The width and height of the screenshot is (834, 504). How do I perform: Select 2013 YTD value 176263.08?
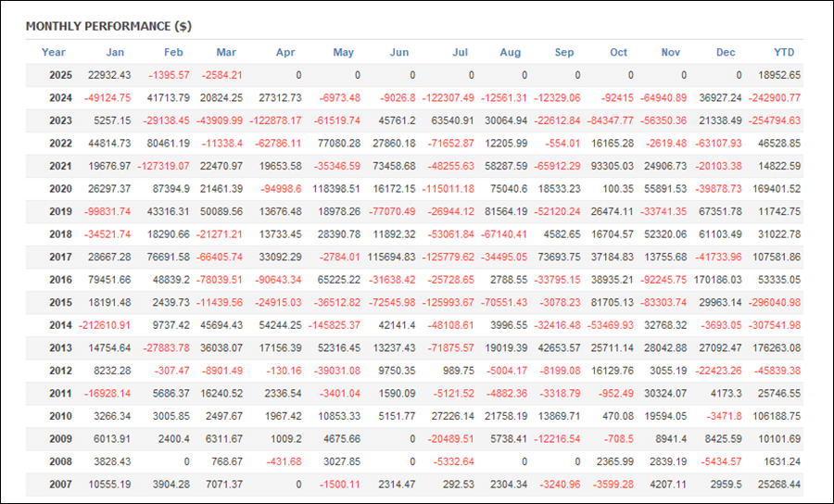click(777, 348)
